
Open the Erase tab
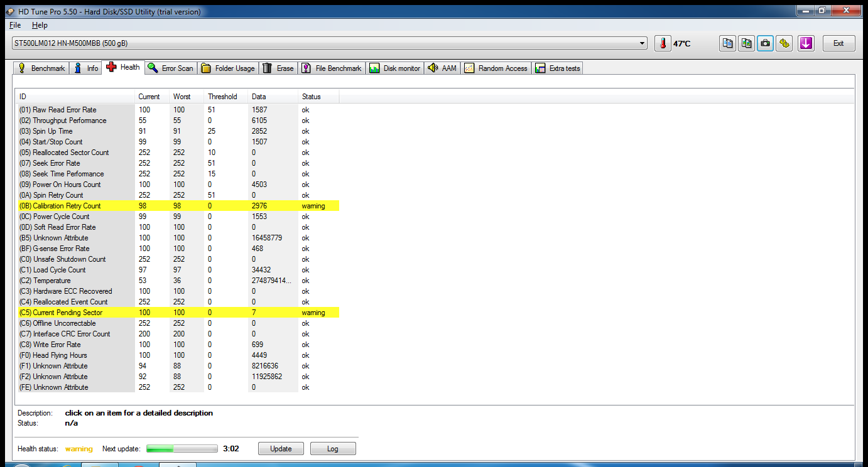tap(278, 68)
